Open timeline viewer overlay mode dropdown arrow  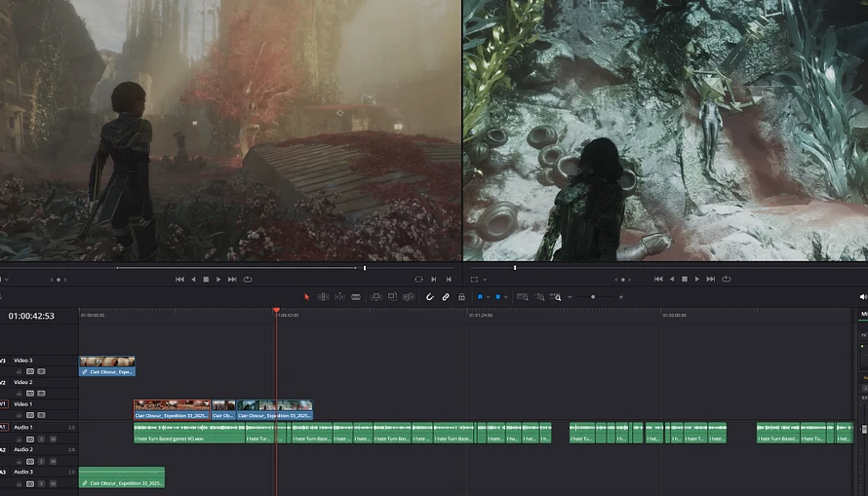click(x=485, y=280)
